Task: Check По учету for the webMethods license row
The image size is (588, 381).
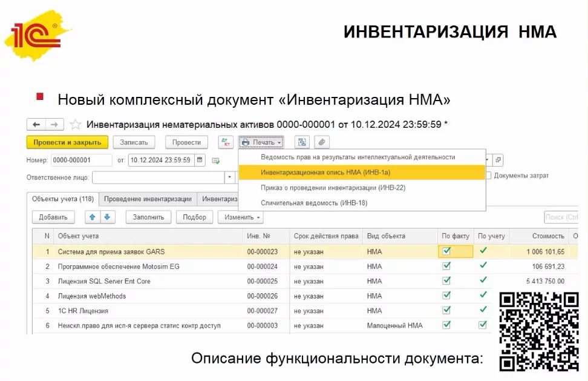Action: 483,296
